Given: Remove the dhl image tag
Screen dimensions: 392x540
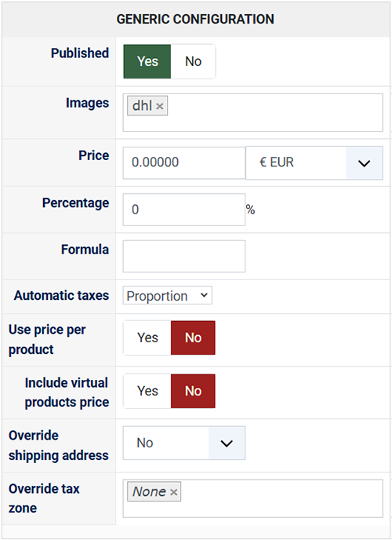Looking at the screenshot, I should click(x=159, y=106).
